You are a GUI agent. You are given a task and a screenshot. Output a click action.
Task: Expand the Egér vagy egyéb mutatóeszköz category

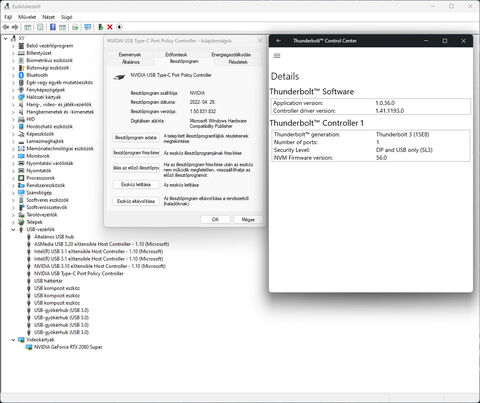tap(13, 83)
